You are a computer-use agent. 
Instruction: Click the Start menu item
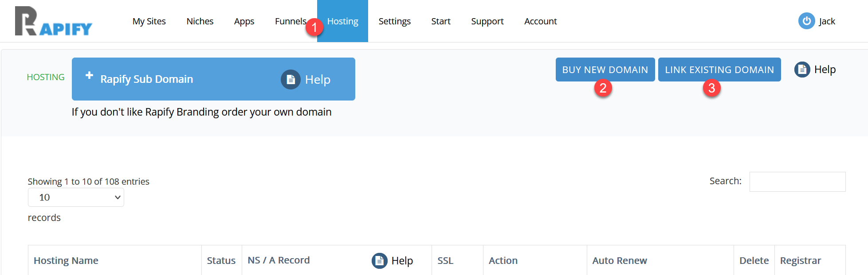point(440,21)
